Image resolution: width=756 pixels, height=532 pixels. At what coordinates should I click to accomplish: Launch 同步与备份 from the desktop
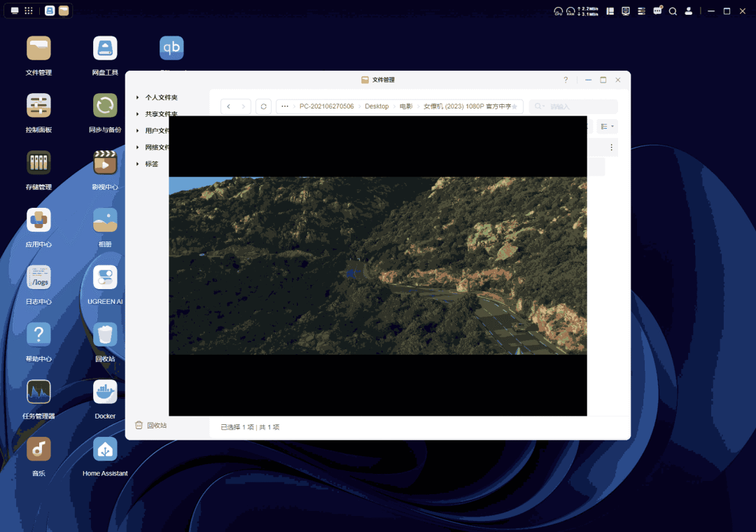[x=105, y=106]
